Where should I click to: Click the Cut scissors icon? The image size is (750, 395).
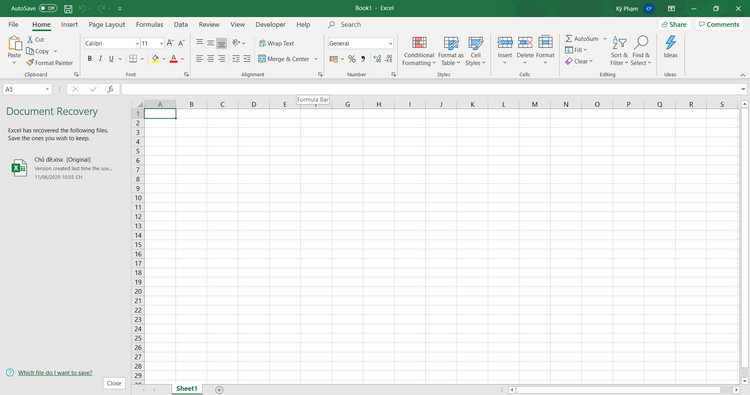coord(30,40)
